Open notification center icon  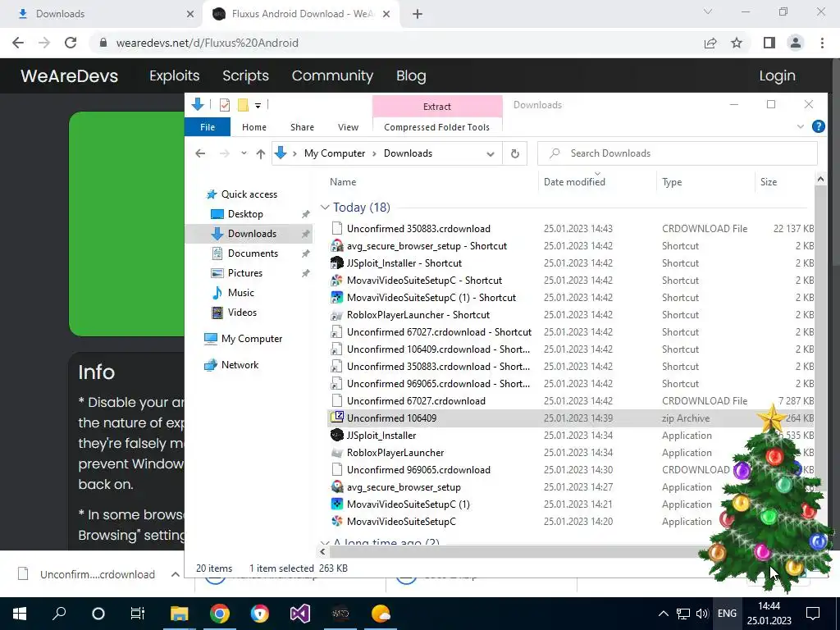point(813,614)
